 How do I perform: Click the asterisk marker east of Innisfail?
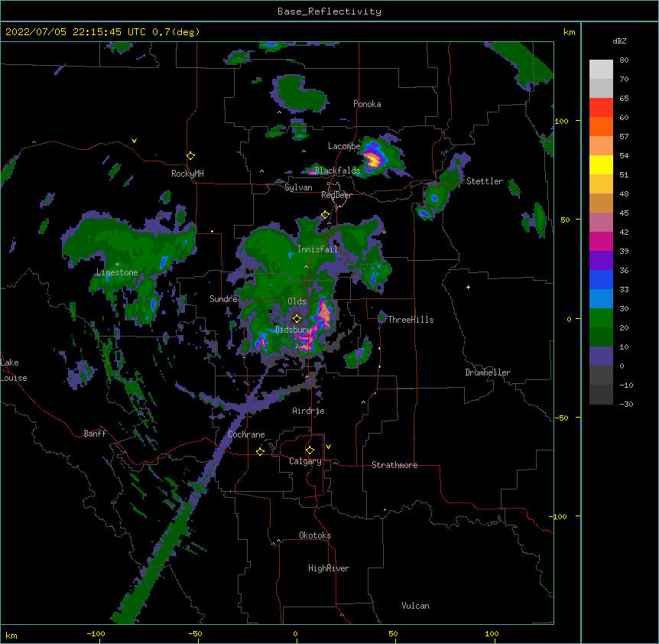coord(384,232)
